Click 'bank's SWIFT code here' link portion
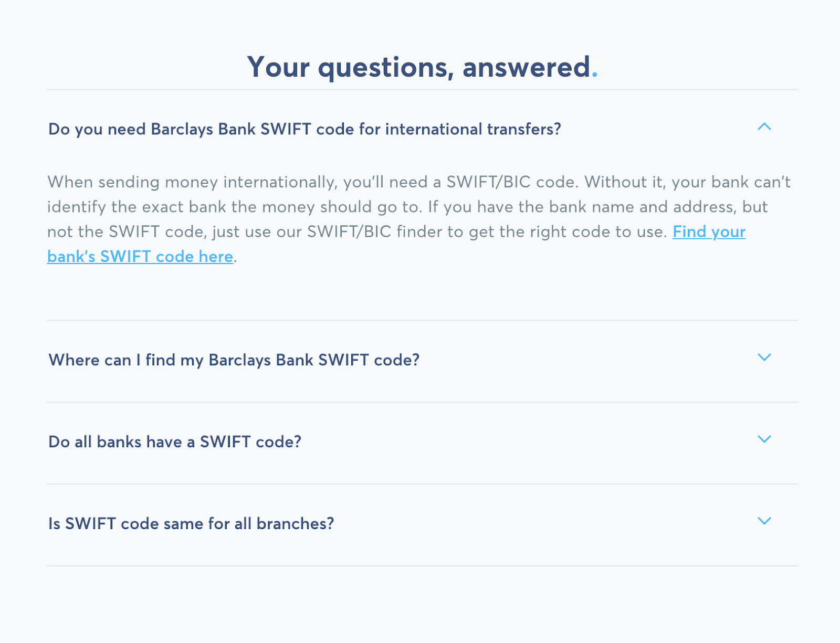 [140, 257]
